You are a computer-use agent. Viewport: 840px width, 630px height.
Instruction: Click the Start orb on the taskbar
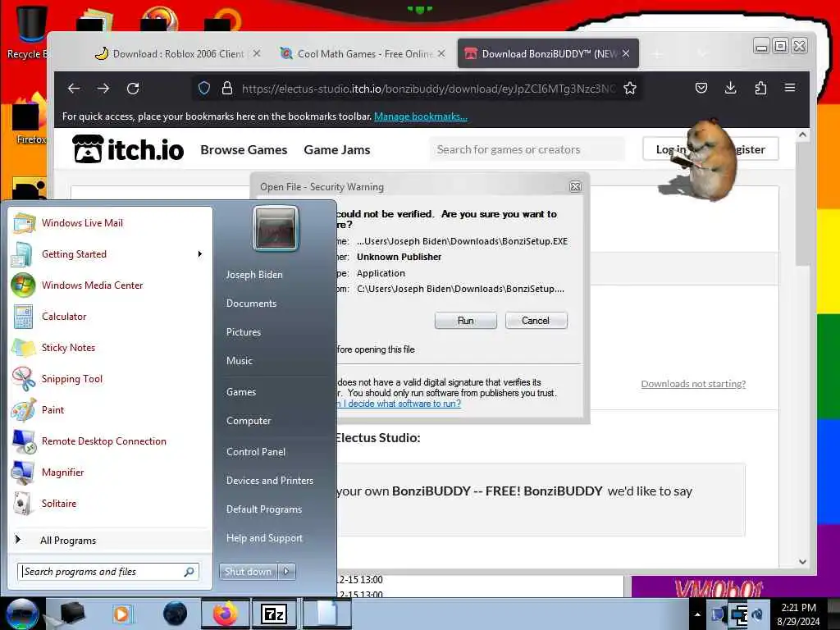(22, 614)
